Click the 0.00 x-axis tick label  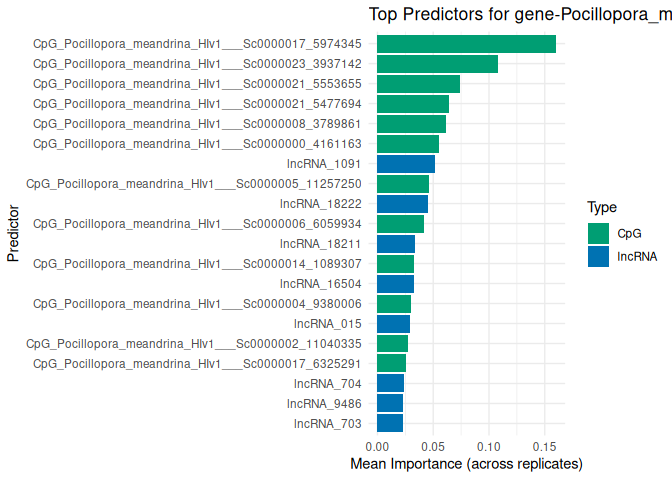377,445
